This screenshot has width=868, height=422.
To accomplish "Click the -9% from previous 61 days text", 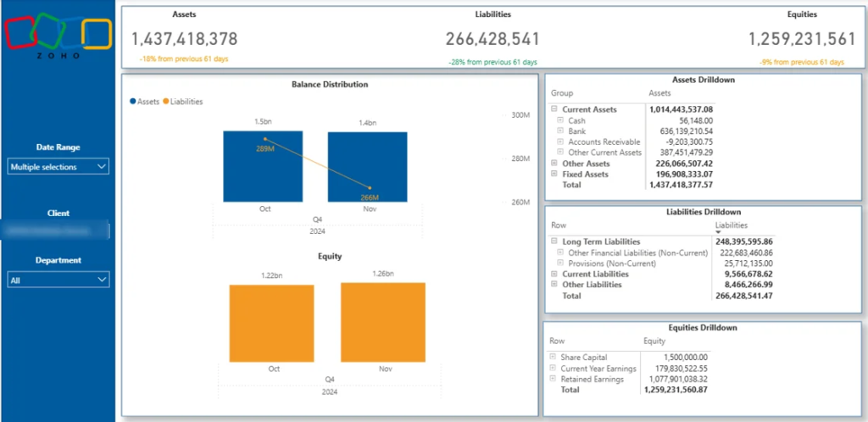I will [x=802, y=63].
